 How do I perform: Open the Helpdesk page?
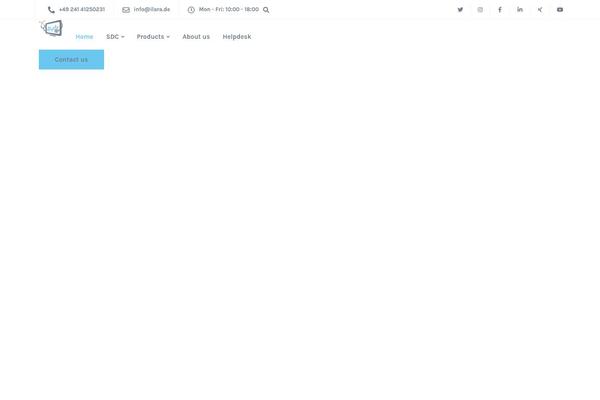tap(237, 37)
